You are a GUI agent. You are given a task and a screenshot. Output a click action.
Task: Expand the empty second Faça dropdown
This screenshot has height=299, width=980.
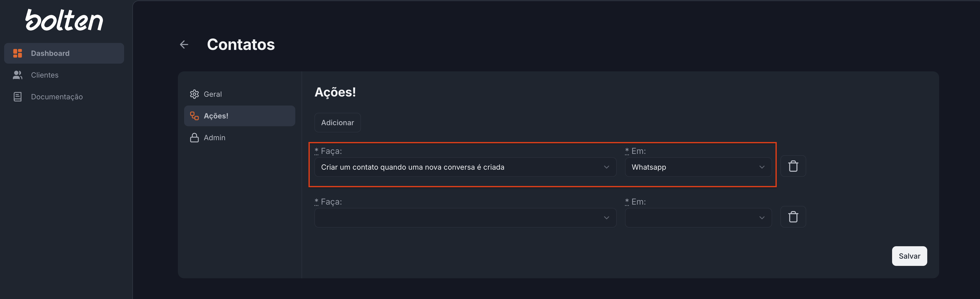(x=465, y=218)
